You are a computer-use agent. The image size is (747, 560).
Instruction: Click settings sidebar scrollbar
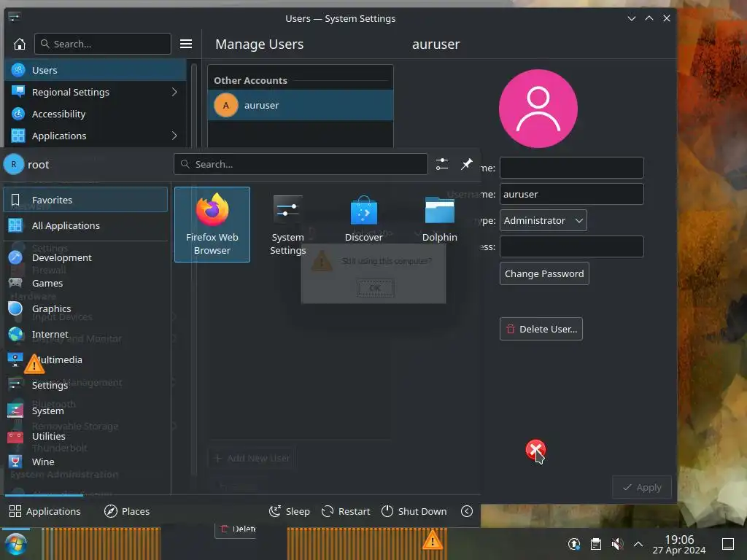[x=193, y=105]
